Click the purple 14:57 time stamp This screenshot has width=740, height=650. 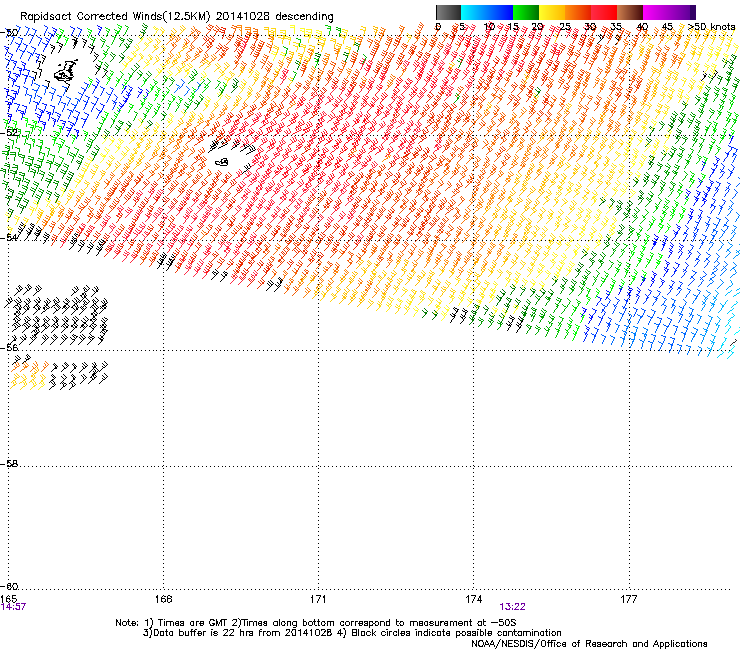13,607
